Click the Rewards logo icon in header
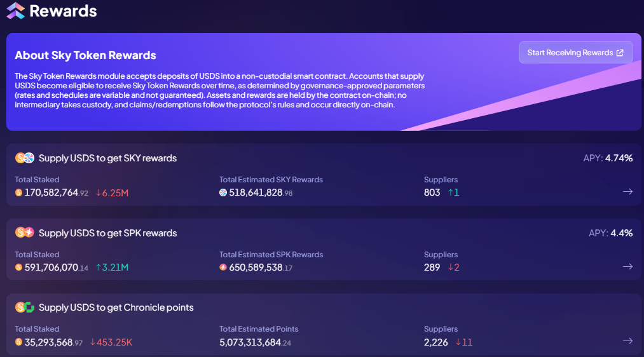 tap(15, 11)
